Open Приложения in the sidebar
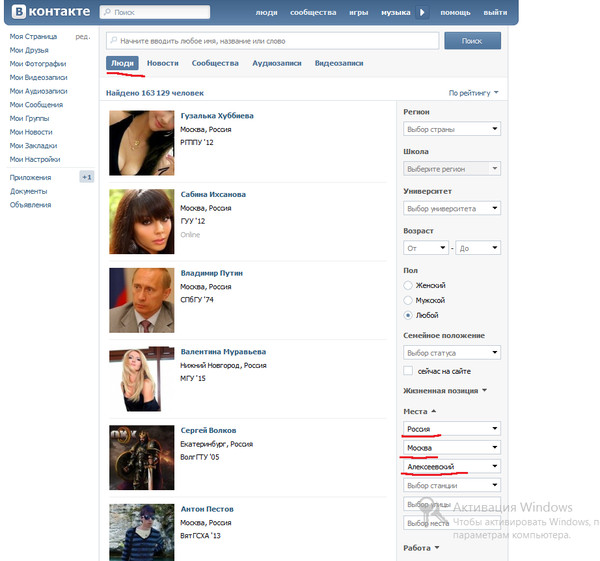The width and height of the screenshot is (600, 561). coord(30,178)
